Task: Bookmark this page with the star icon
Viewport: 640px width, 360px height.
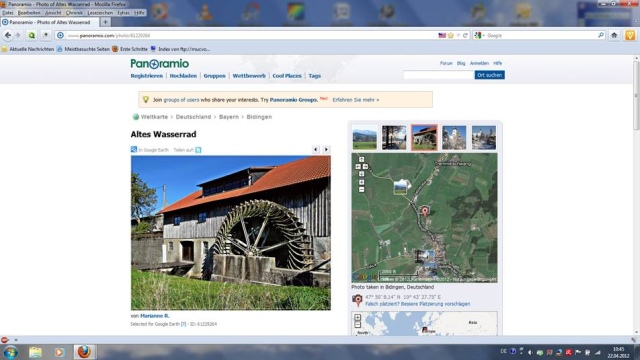Action: 451,36
